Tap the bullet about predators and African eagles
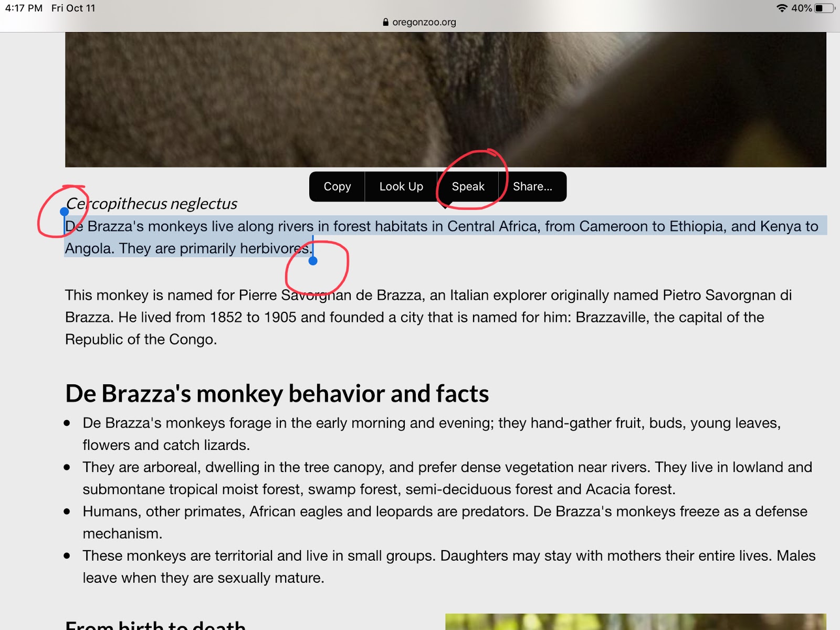 445,522
